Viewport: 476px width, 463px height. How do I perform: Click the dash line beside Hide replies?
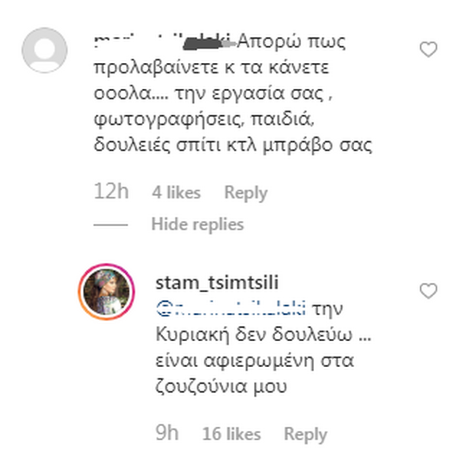coord(111,225)
